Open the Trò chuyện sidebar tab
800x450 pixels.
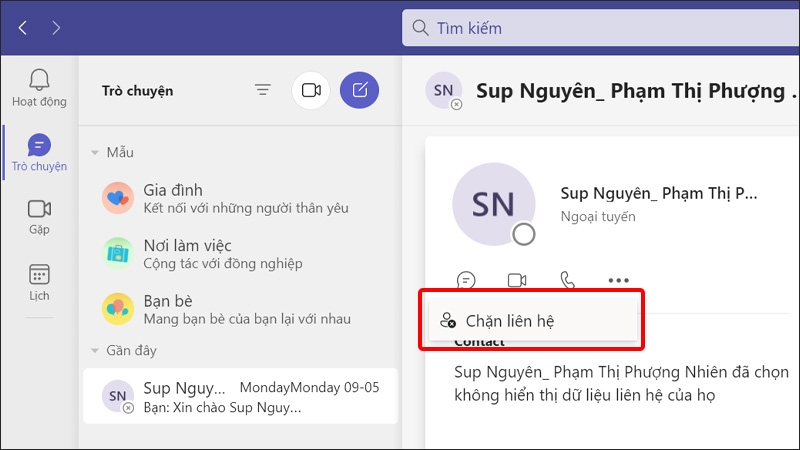click(x=39, y=153)
